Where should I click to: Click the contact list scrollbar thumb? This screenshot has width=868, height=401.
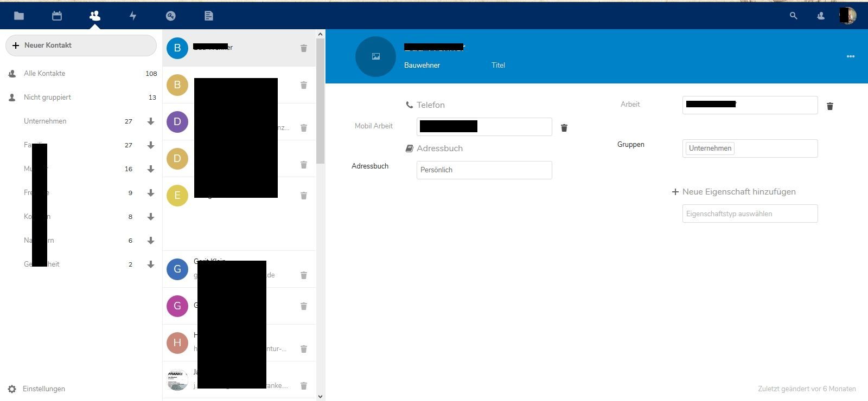320,101
